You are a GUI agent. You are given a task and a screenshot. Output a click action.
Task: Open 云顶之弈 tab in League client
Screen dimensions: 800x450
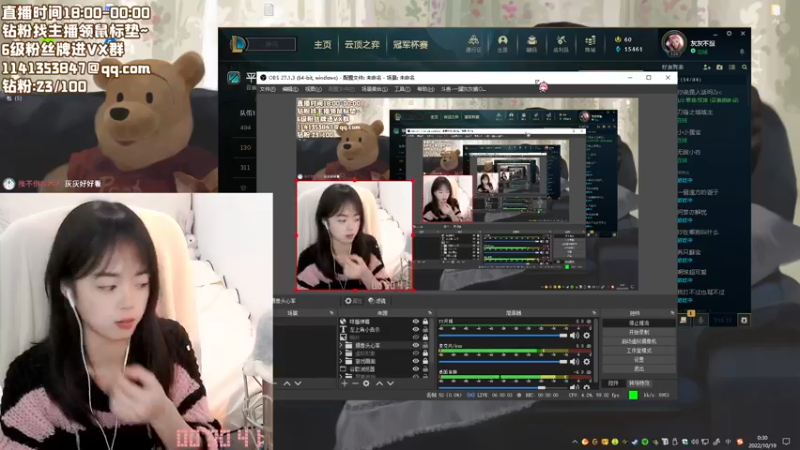pyautogui.click(x=362, y=45)
